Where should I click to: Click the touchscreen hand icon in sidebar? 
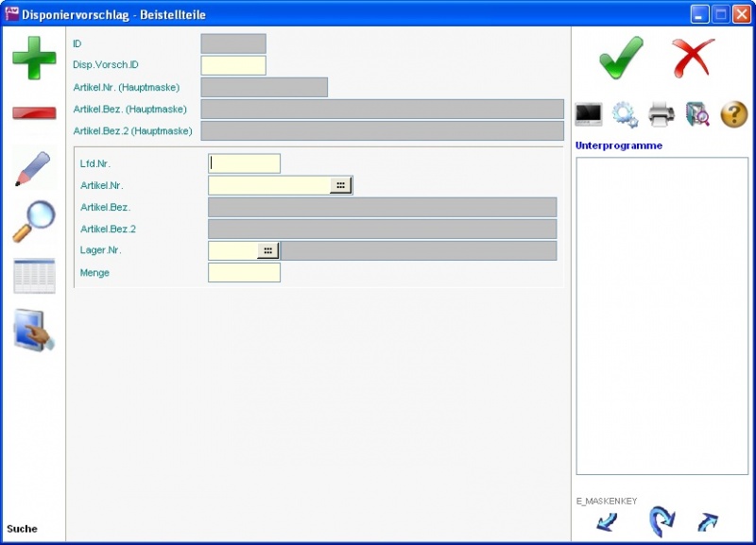[x=34, y=330]
